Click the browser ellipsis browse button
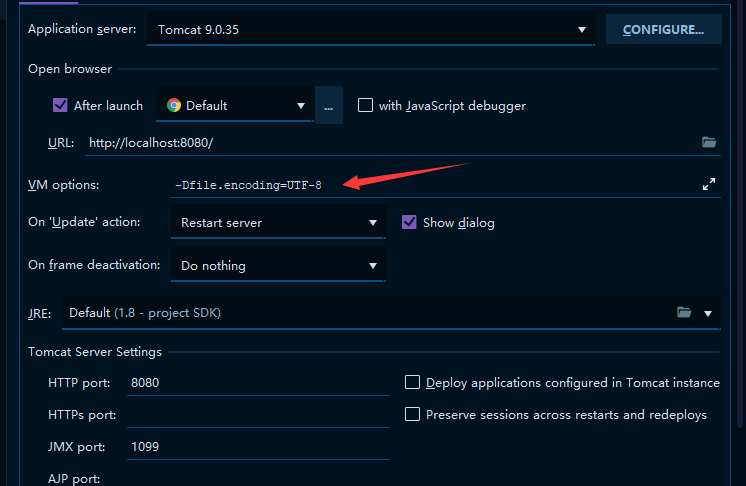The height and width of the screenshot is (486, 746). [328, 105]
